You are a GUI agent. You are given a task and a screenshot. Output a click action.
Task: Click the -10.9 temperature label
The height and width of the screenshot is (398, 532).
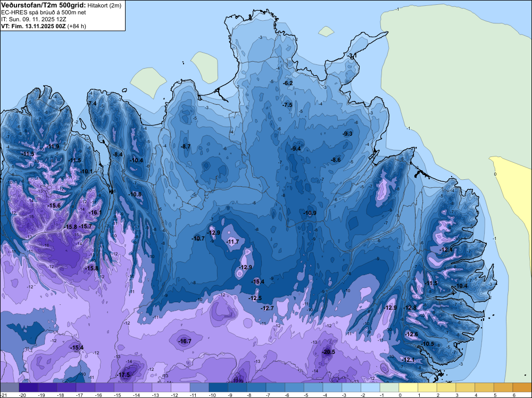[310, 213]
